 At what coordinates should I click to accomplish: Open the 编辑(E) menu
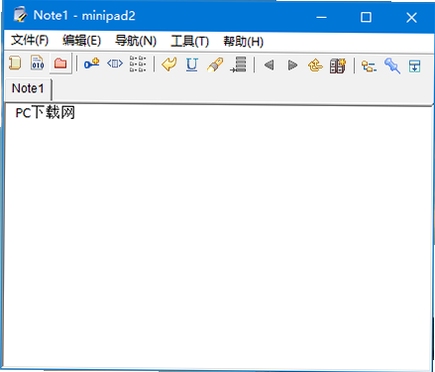pos(82,41)
